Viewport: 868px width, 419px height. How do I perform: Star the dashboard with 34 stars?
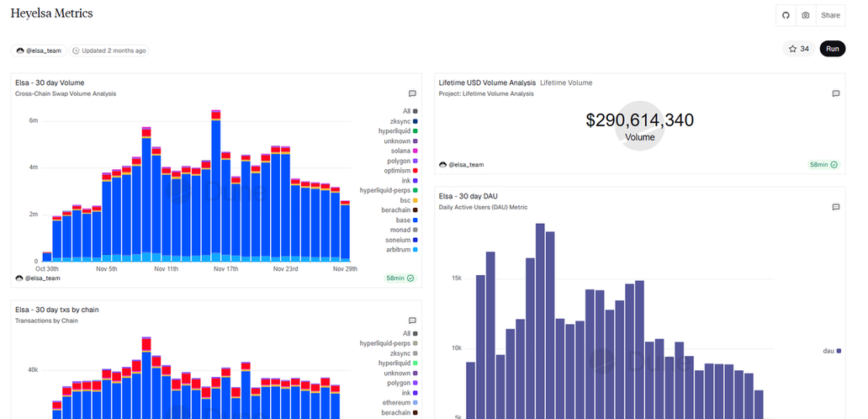click(797, 49)
